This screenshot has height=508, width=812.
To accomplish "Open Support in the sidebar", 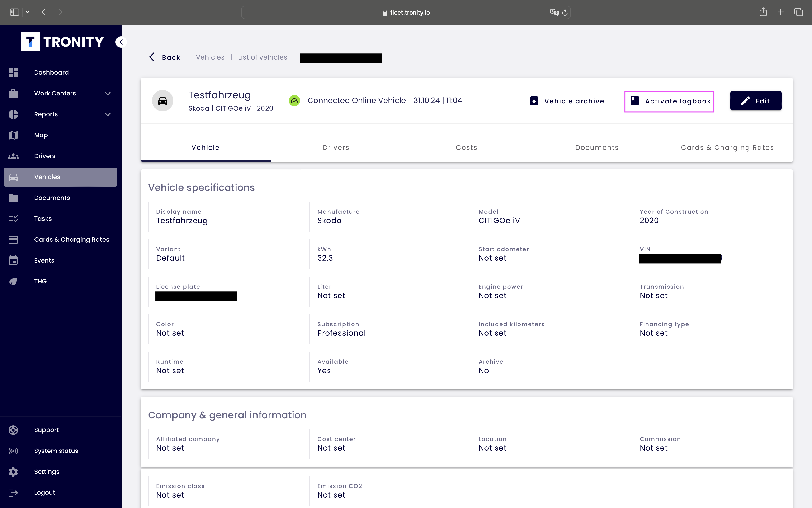I will (x=61, y=430).
